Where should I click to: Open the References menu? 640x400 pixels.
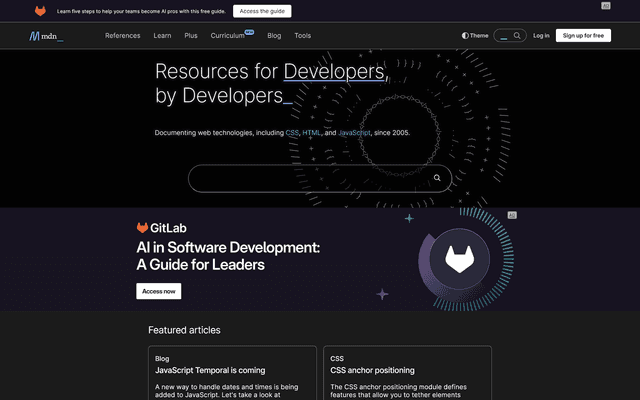pyautogui.click(x=122, y=36)
